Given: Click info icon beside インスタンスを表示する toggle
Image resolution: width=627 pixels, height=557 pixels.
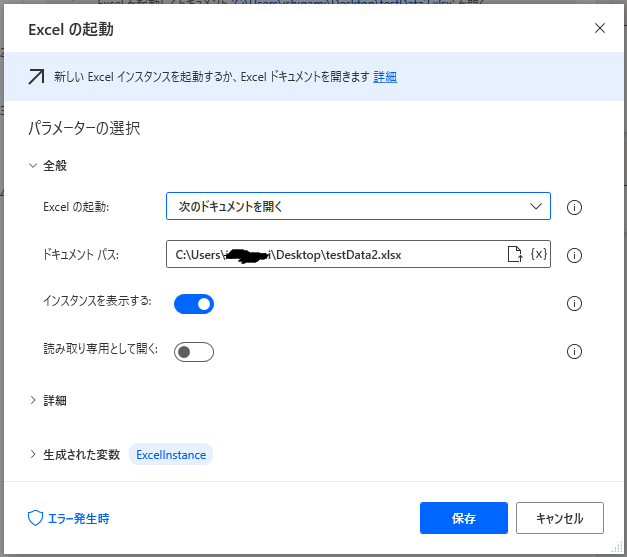Looking at the screenshot, I should 574,304.
